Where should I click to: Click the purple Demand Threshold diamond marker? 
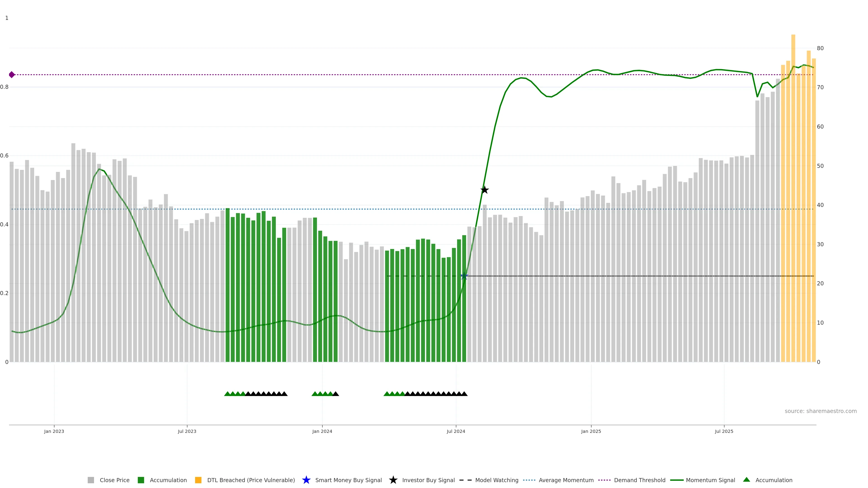(12, 75)
